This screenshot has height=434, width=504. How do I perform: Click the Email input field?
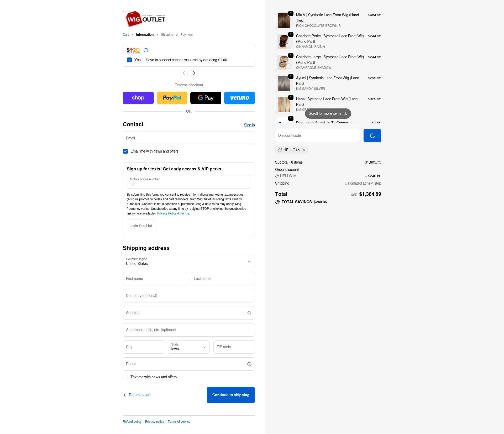[x=189, y=138]
